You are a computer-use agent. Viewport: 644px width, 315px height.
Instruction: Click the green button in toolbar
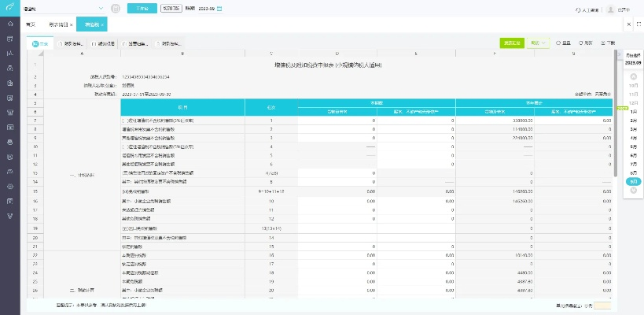[512, 43]
